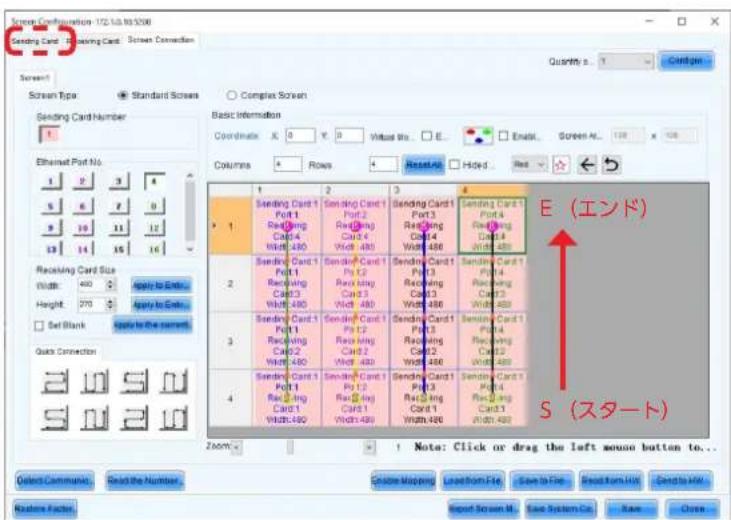Click up arrow of Ethernet port list scrollbar
This screenshot has height=520, width=731.
pyautogui.click(x=189, y=176)
